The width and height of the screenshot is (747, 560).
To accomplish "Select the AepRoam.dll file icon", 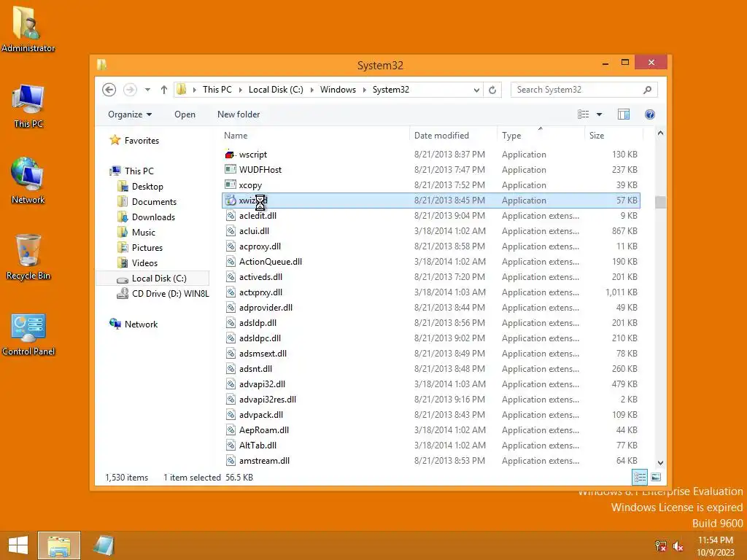I will click(x=230, y=430).
